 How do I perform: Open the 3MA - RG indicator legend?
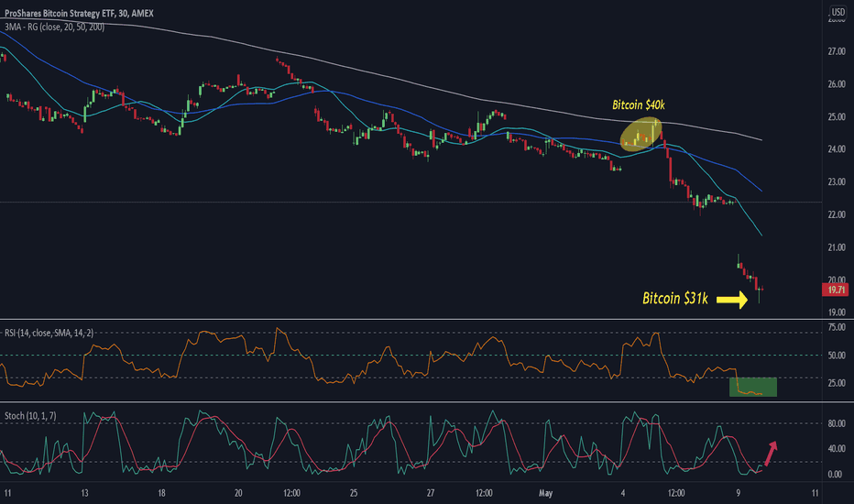pos(54,27)
